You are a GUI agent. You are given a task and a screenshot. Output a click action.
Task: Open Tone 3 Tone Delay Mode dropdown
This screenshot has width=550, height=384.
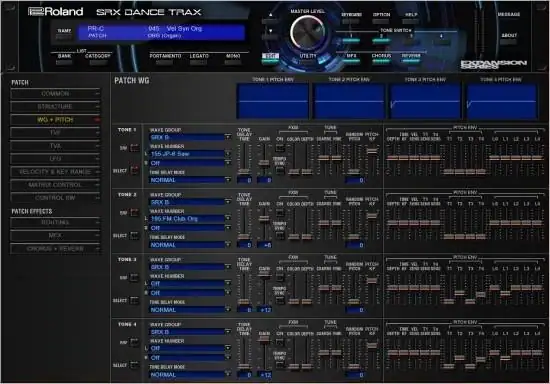tap(190, 310)
